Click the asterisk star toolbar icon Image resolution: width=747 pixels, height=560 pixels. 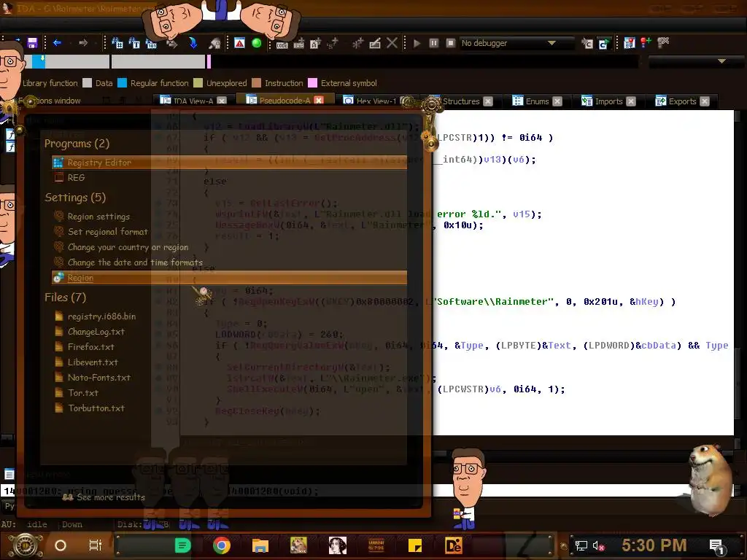357,43
